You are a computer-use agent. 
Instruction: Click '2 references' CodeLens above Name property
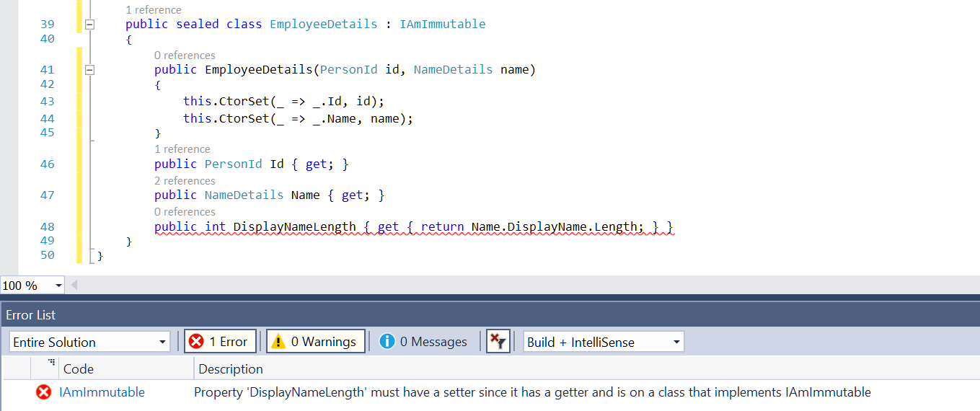pyautogui.click(x=185, y=180)
